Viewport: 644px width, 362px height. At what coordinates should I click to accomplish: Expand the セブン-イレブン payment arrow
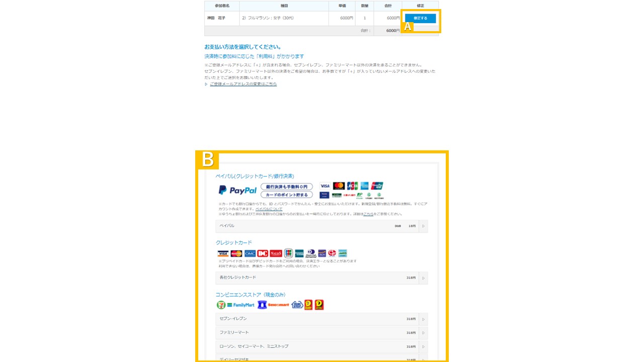pyautogui.click(x=423, y=319)
